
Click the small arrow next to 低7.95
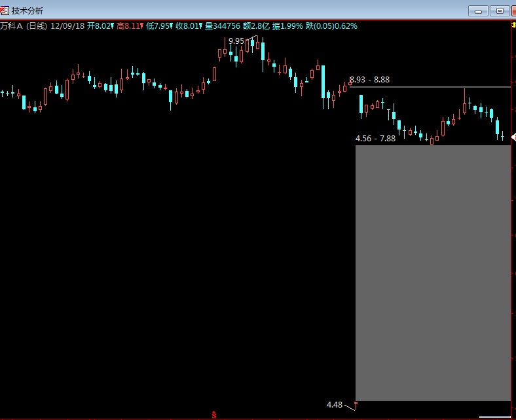coord(171,26)
